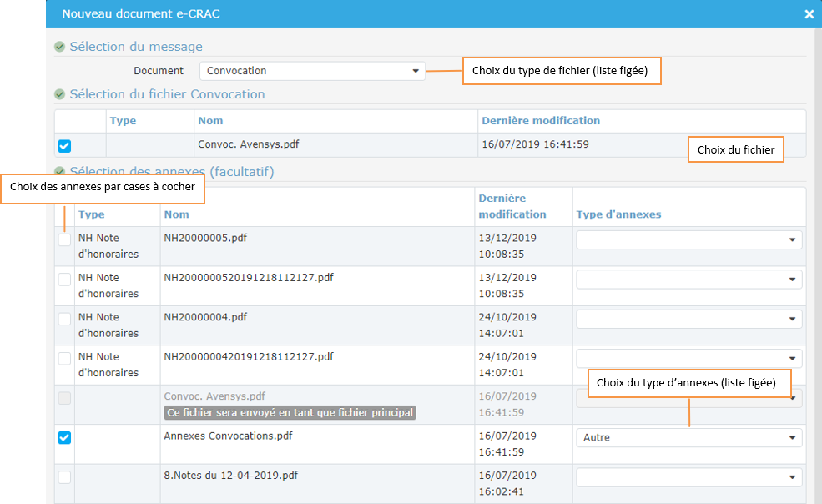The height and width of the screenshot is (504, 822).
Task: Enable checkbox for 8.Notes du 12-04-2019.pdf
Action: (64, 476)
